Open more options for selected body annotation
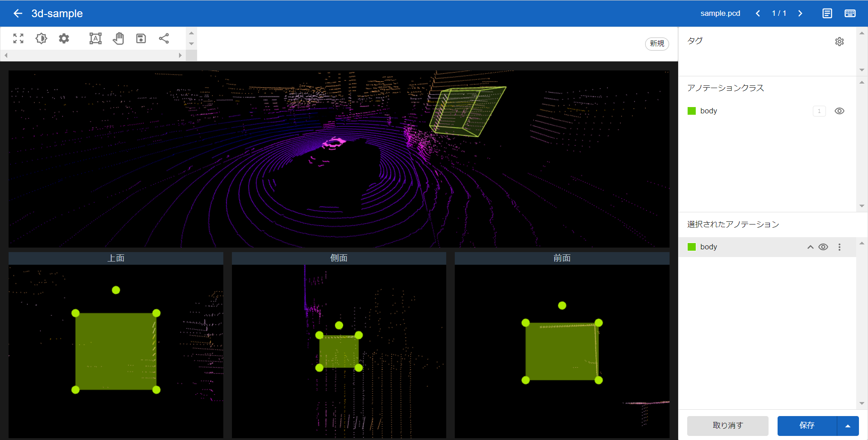The height and width of the screenshot is (440, 868). 840,247
